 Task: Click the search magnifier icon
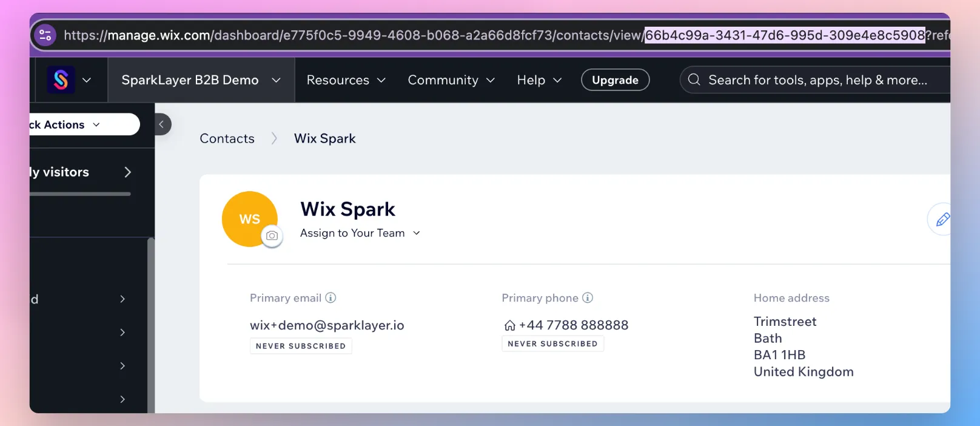click(x=694, y=79)
